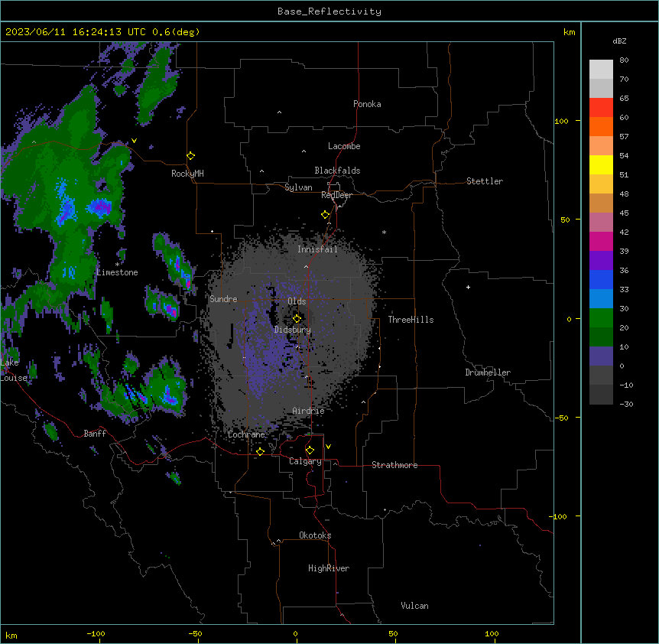Click the km unit label at top right
The width and height of the screenshot is (659, 644).
[569, 32]
